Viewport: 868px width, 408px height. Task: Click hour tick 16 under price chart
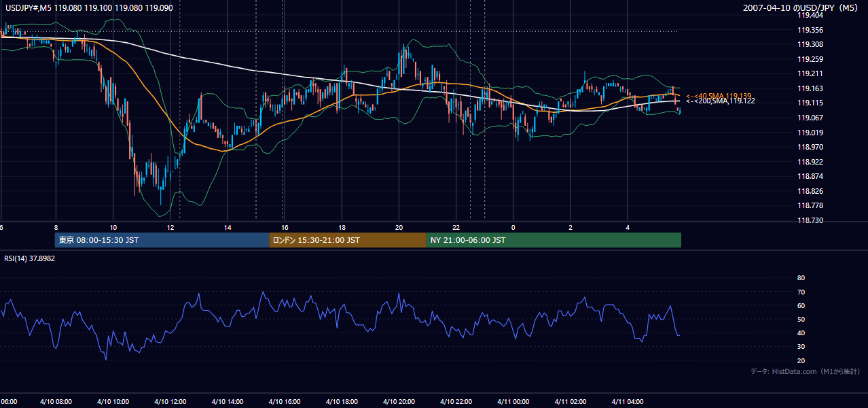[x=285, y=227]
